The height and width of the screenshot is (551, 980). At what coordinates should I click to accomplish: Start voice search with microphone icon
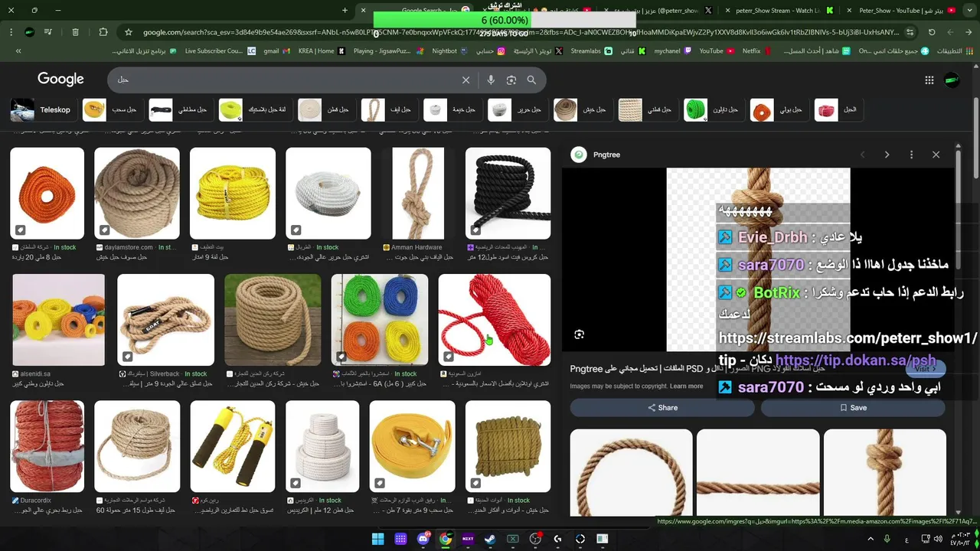click(491, 80)
